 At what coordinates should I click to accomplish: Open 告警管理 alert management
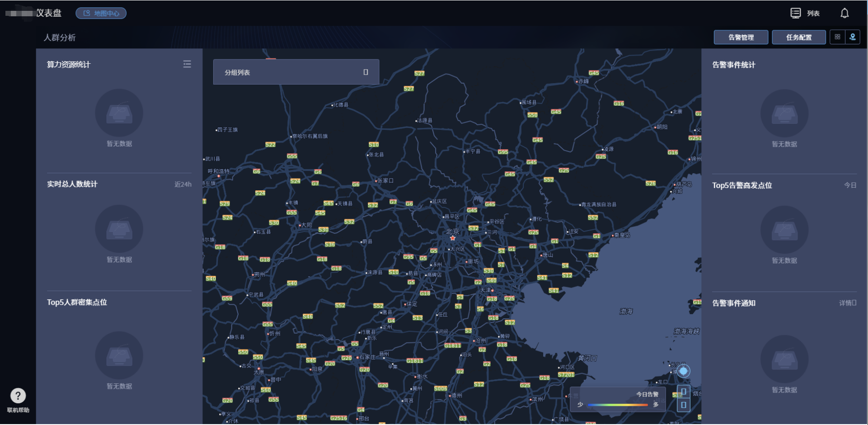point(741,37)
